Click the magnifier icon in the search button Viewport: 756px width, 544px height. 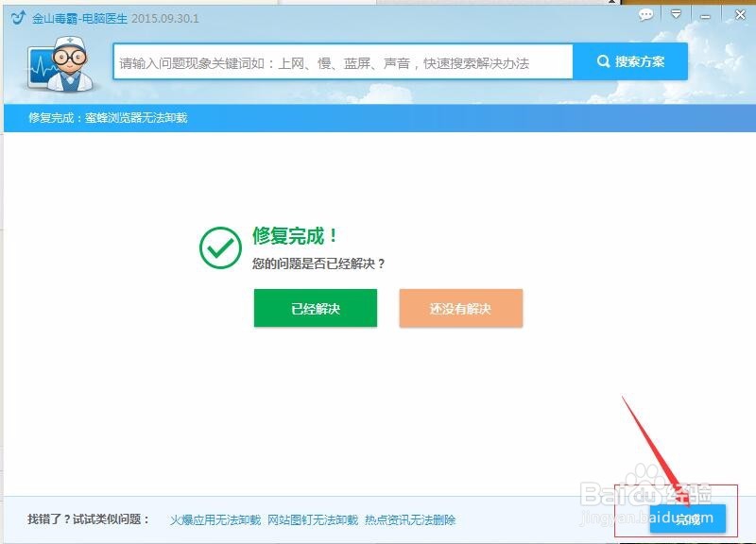point(604,61)
